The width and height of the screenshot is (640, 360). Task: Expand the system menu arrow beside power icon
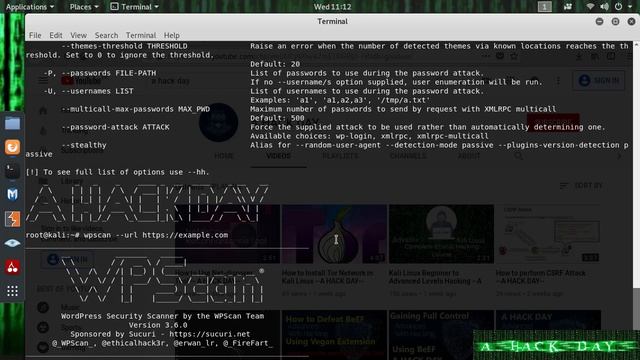tap(630, 7)
